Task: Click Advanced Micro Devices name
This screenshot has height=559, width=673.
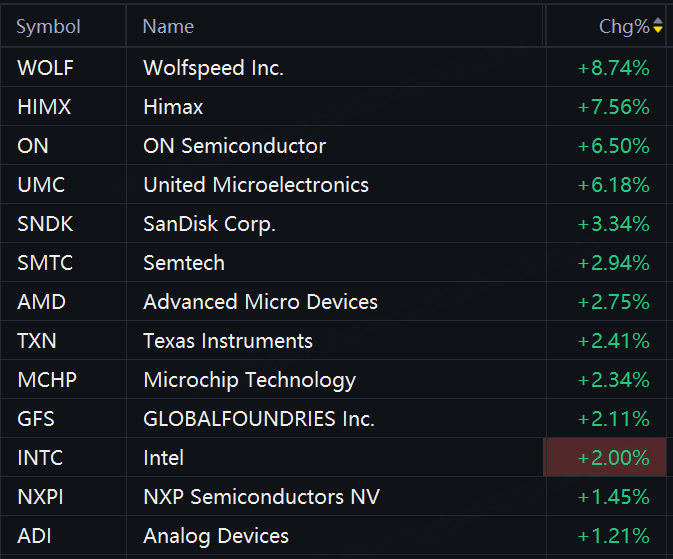Action: [260, 302]
